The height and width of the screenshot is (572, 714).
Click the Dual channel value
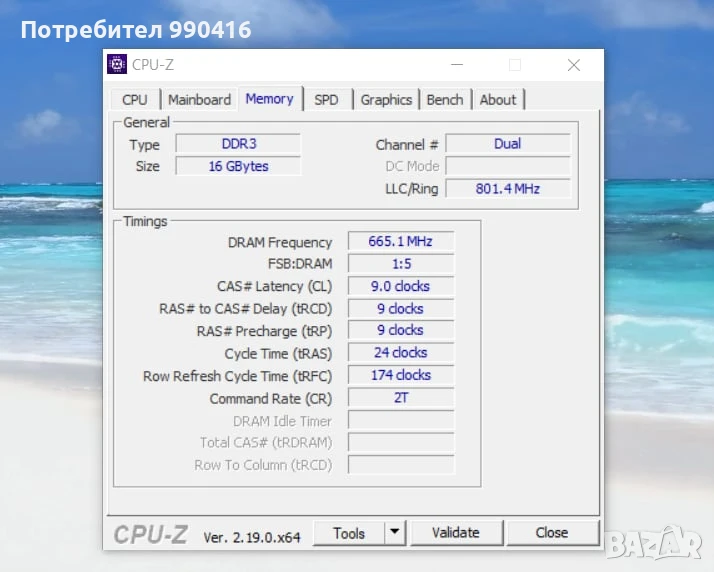[508, 144]
